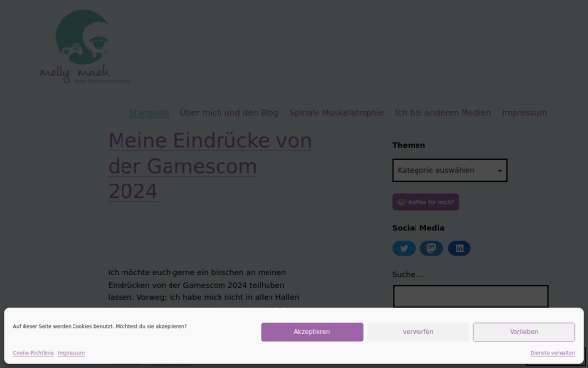Expand the Kategorie auswählen dropdown
588x368 pixels.
[450, 170]
